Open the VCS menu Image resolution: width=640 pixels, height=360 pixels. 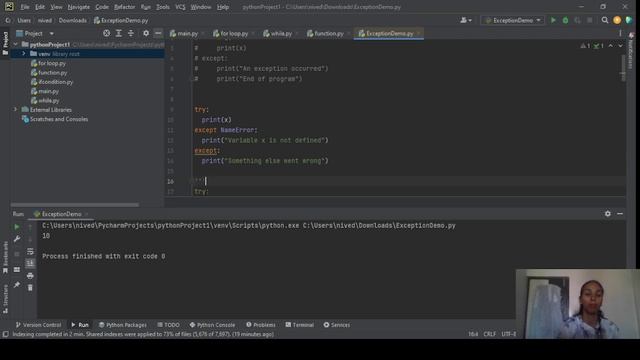pos(180,7)
